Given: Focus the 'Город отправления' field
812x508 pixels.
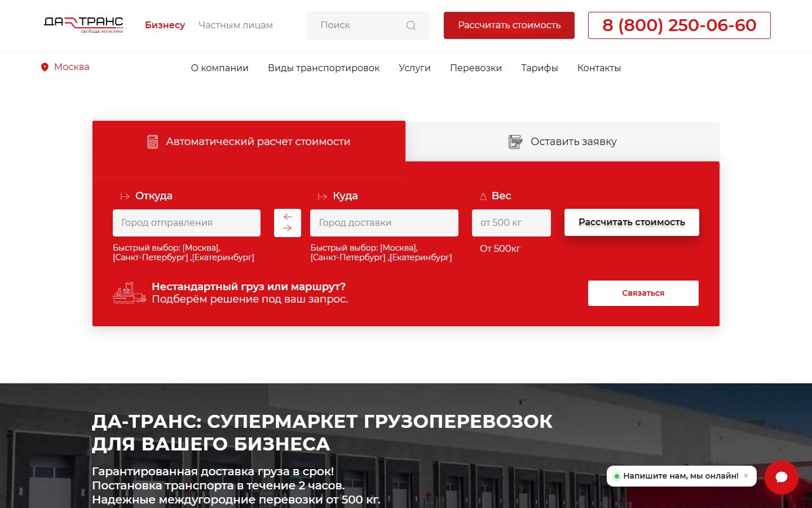Looking at the screenshot, I should pos(187,223).
